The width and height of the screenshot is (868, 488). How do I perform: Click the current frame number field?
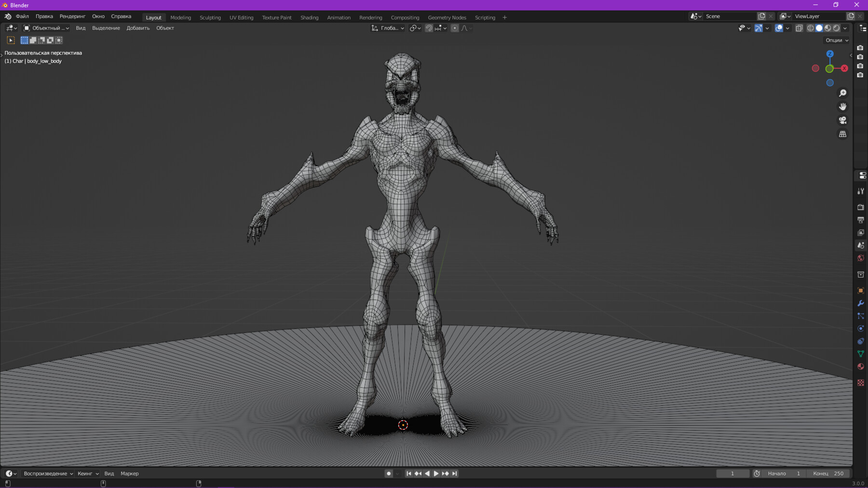tap(733, 474)
